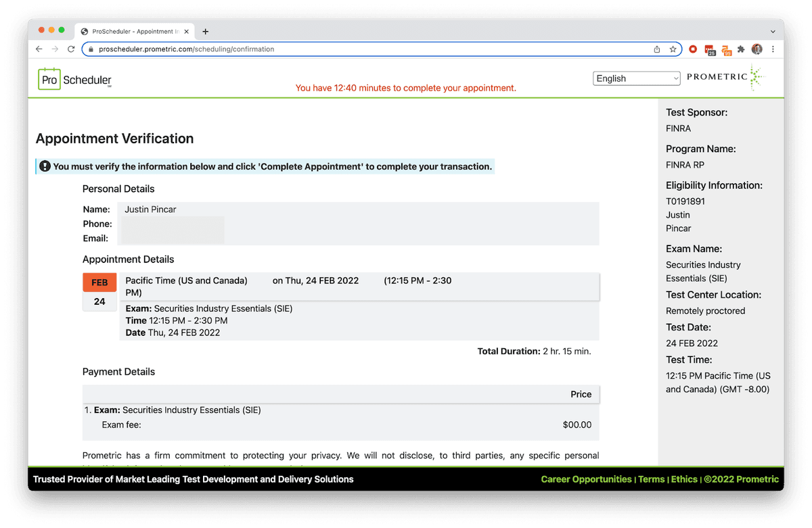Reload the page
This screenshot has width=812, height=528.
(71, 49)
